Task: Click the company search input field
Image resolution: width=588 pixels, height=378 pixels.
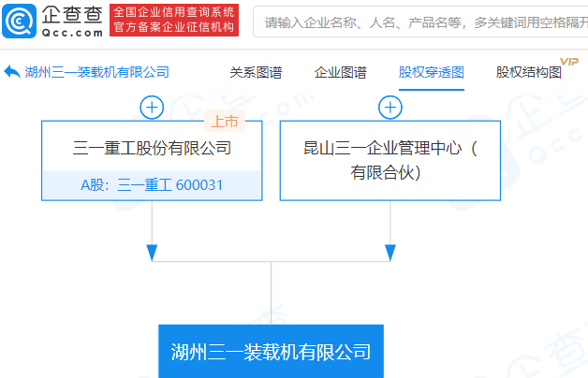Action: 420,22
